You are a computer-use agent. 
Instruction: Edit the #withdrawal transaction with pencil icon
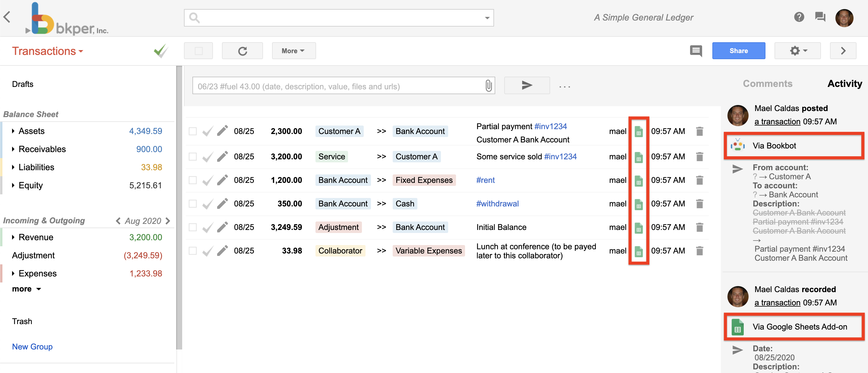(222, 204)
